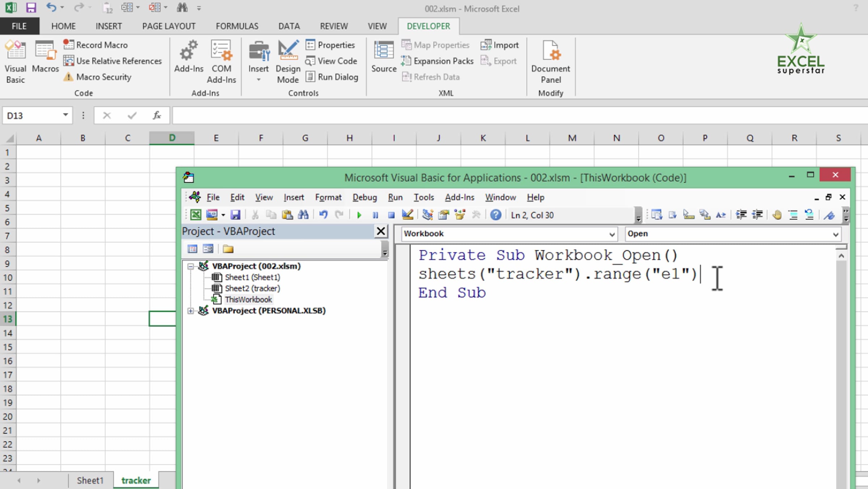Switch to the FORMULAS ribbon tab
This screenshot has width=868, height=489.
(237, 26)
